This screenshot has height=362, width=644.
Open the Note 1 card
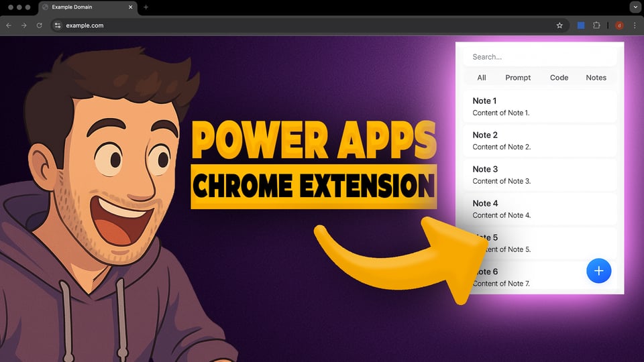(540, 107)
